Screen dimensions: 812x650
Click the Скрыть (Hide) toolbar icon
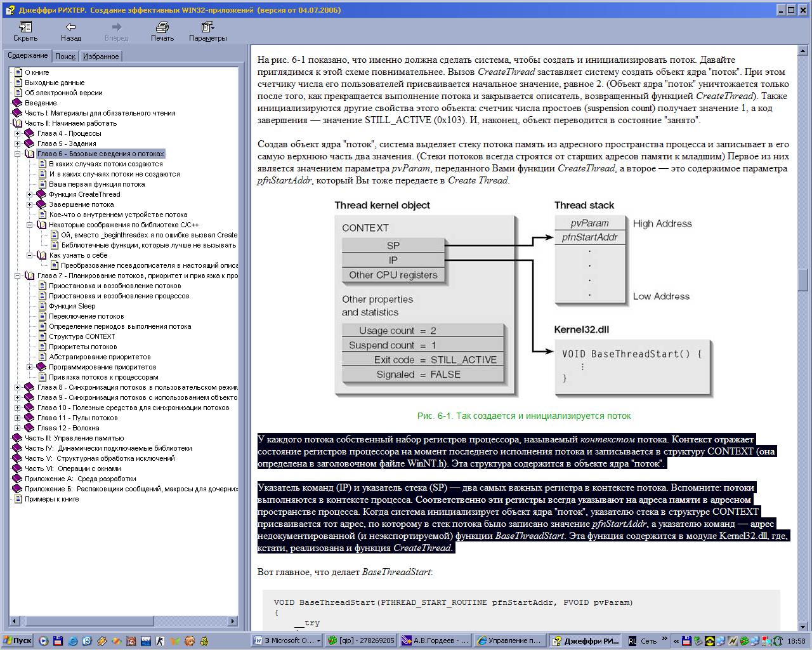25,27
